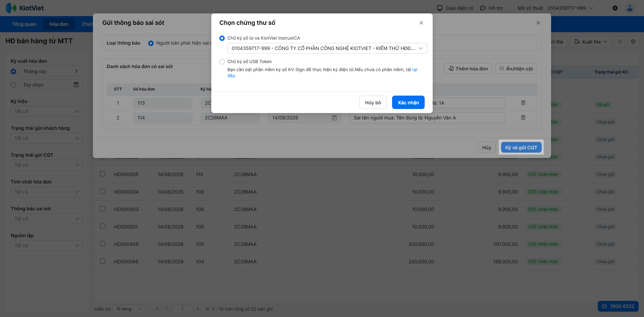Open the Xuất file dropdown
The image size is (644, 317).
pyautogui.click(x=591, y=42)
